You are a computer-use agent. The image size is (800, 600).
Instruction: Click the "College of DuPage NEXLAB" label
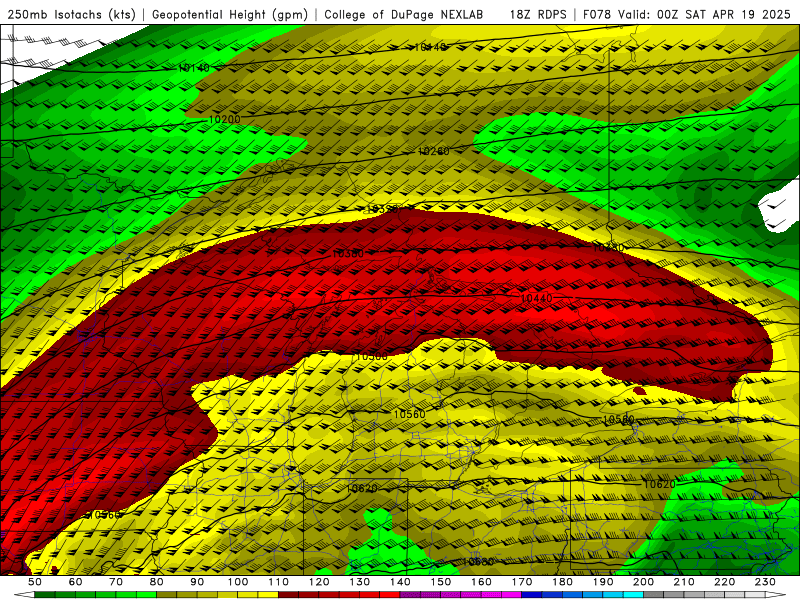tap(404, 15)
